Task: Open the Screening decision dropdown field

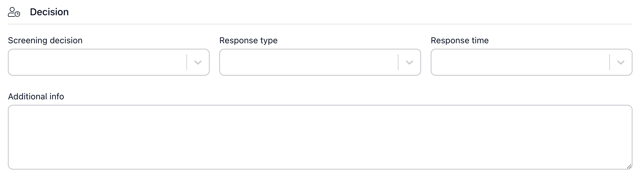Action: pyautogui.click(x=109, y=62)
